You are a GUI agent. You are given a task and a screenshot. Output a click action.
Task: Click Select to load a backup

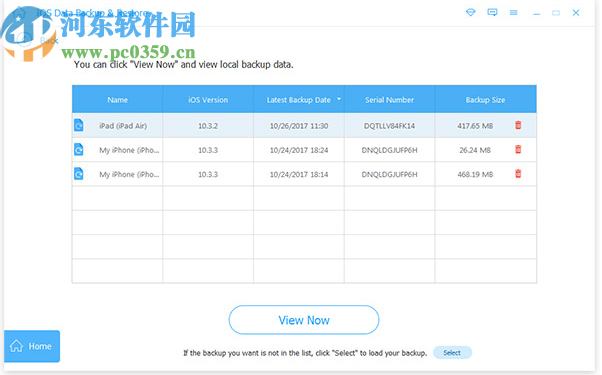pyautogui.click(x=452, y=352)
